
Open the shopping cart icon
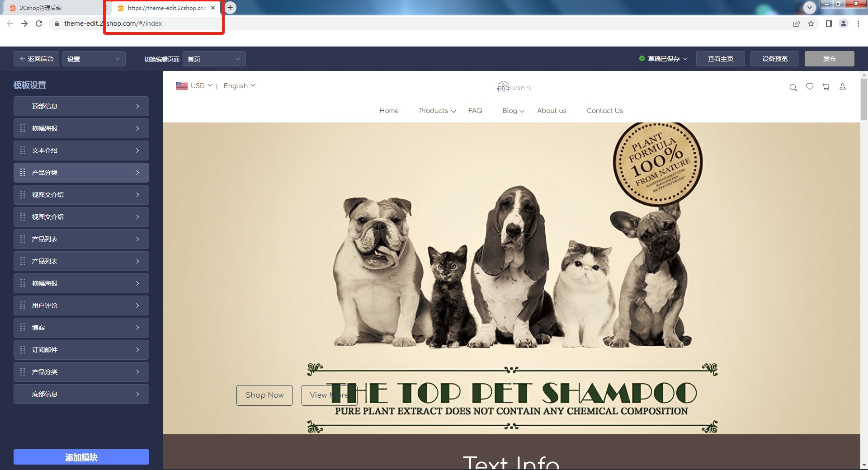coord(826,87)
